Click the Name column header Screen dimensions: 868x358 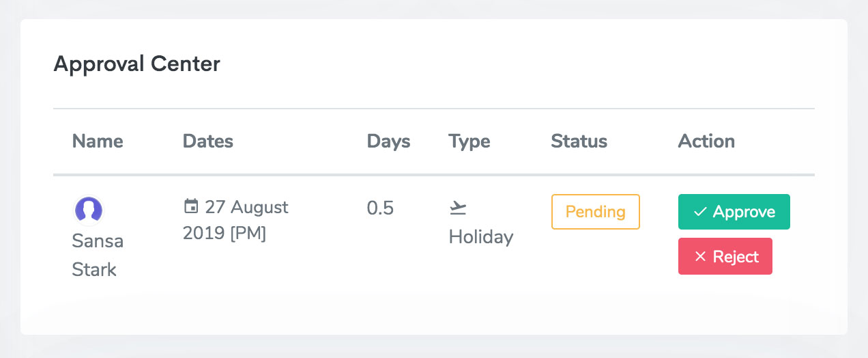[98, 141]
